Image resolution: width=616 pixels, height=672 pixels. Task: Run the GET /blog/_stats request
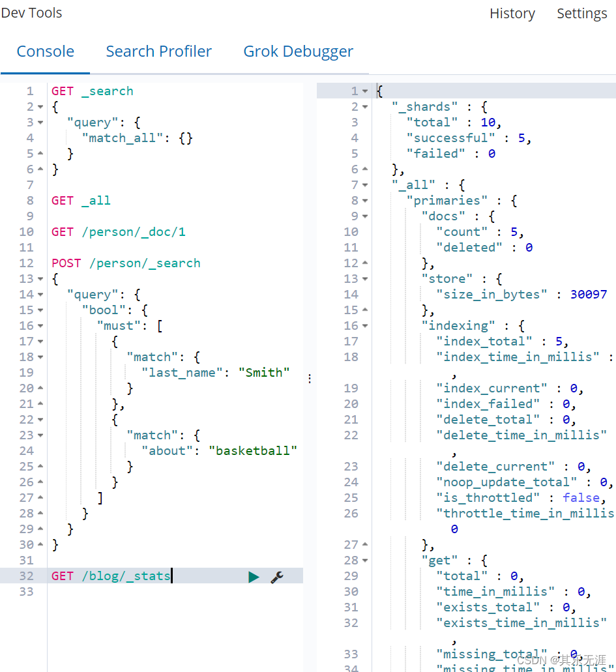click(254, 577)
